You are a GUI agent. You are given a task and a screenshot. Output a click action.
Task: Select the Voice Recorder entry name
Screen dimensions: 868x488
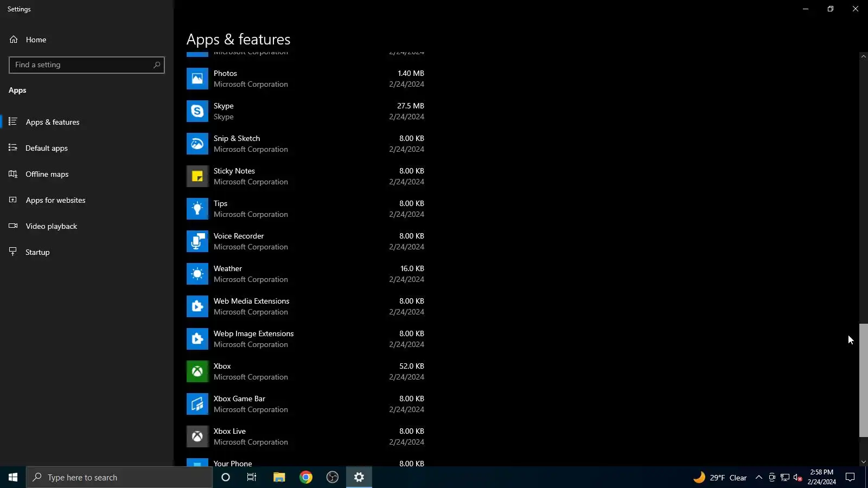239,236
